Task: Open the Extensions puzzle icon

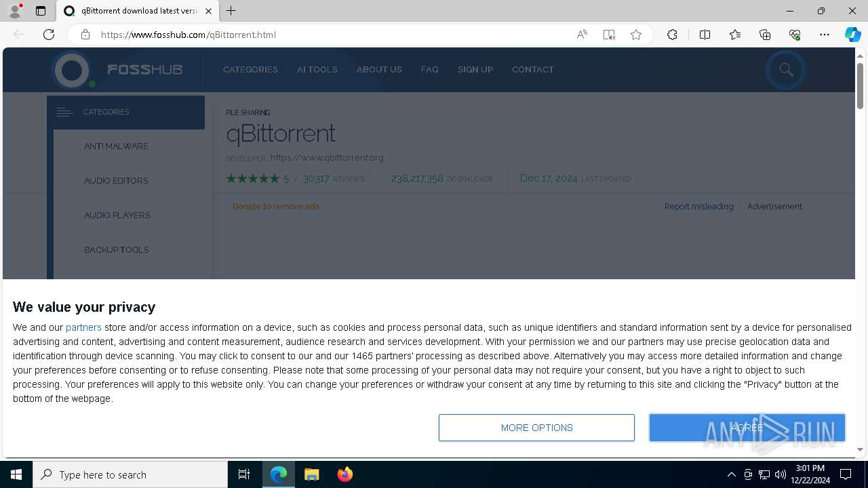Action: point(672,35)
